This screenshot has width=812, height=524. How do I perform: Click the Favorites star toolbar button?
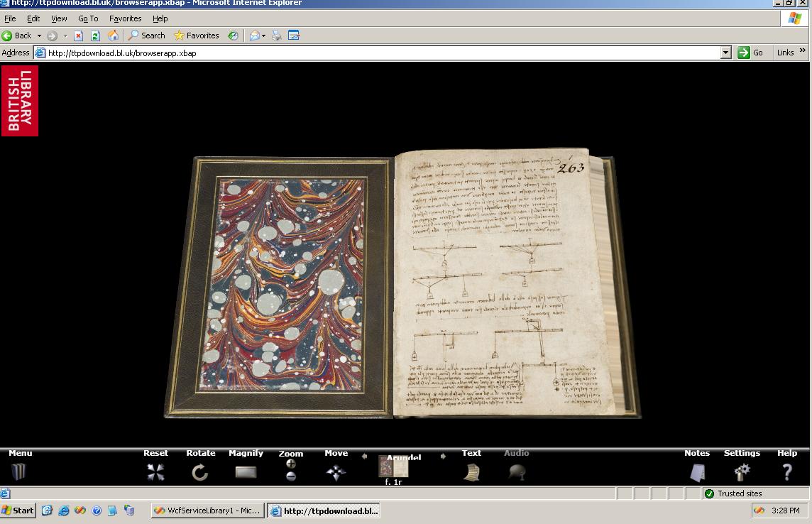197,36
